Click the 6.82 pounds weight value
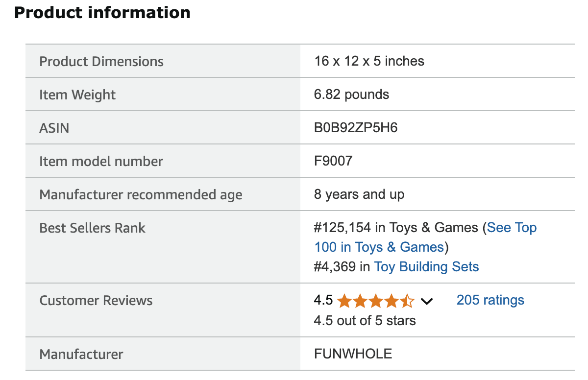 click(351, 95)
